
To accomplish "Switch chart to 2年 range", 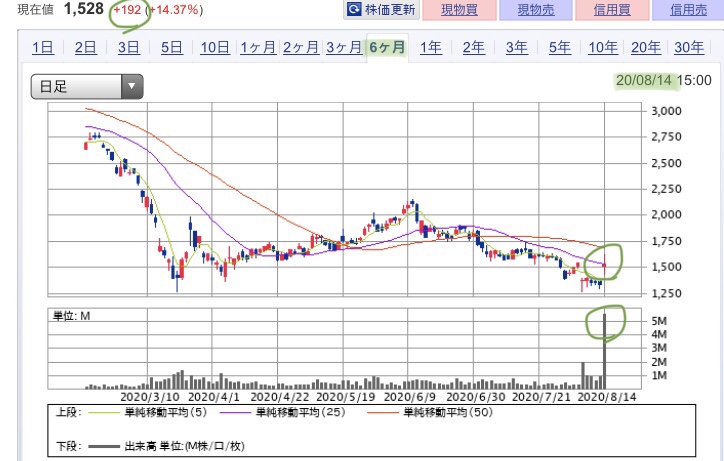I will pyautogui.click(x=473, y=47).
